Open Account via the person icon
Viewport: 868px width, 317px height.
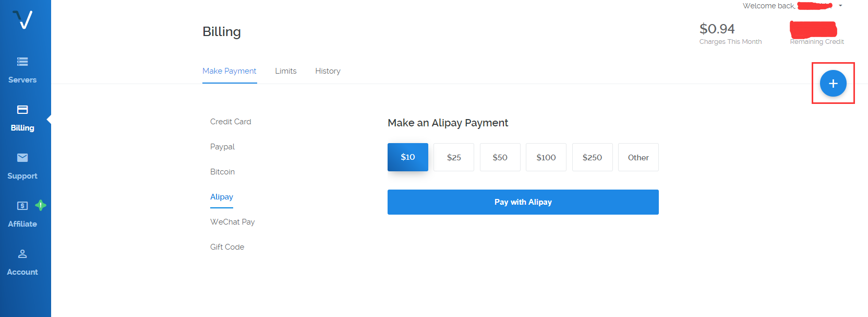coord(22,254)
